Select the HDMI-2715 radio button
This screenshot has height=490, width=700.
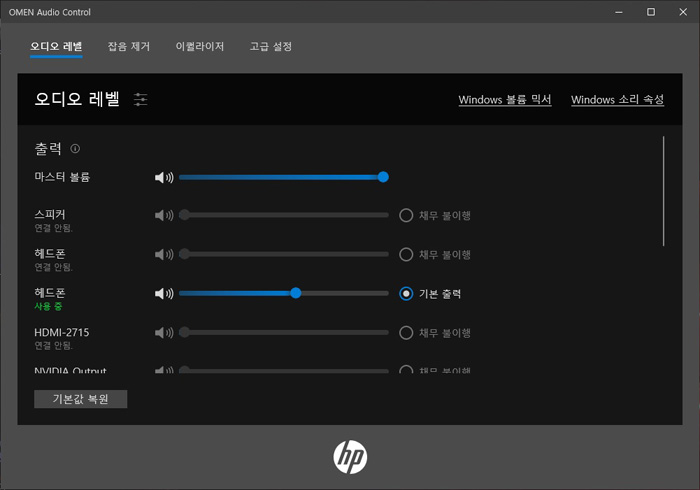406,332
